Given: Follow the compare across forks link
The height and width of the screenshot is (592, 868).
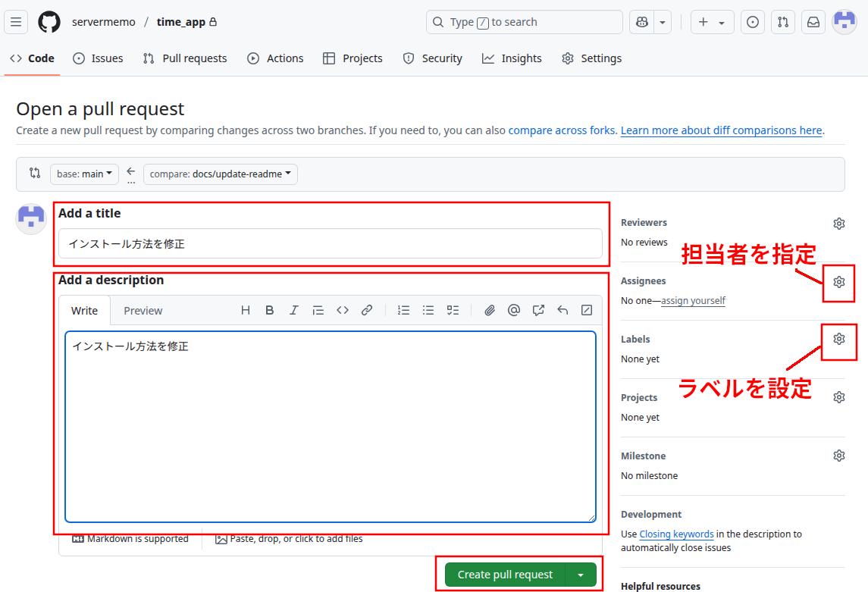Looking at the screenshot, I should coord(561,130).
